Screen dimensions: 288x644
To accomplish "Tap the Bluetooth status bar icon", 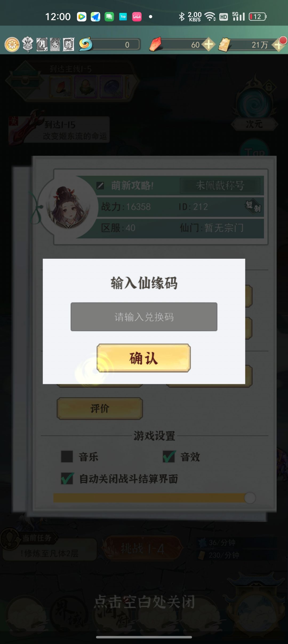I will click(x=182, y=17).
